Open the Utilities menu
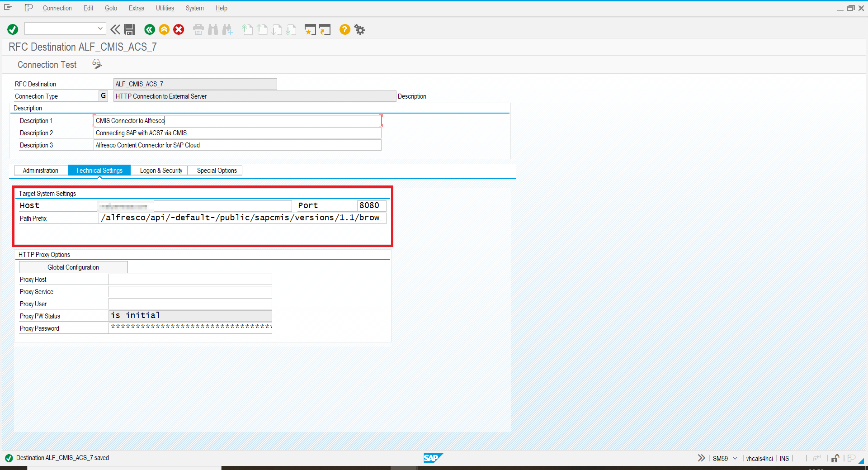Viewport: 868px width, 470px height. 165,8
